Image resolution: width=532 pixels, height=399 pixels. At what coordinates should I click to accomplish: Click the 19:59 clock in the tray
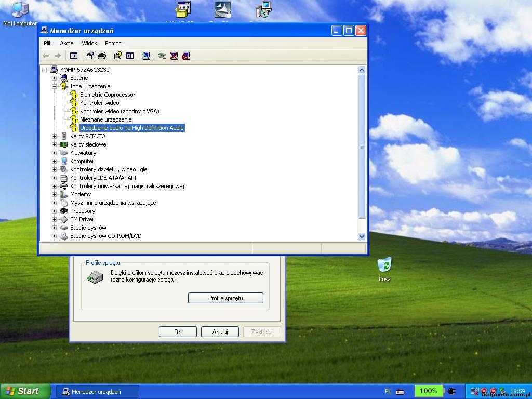point(518,391)
